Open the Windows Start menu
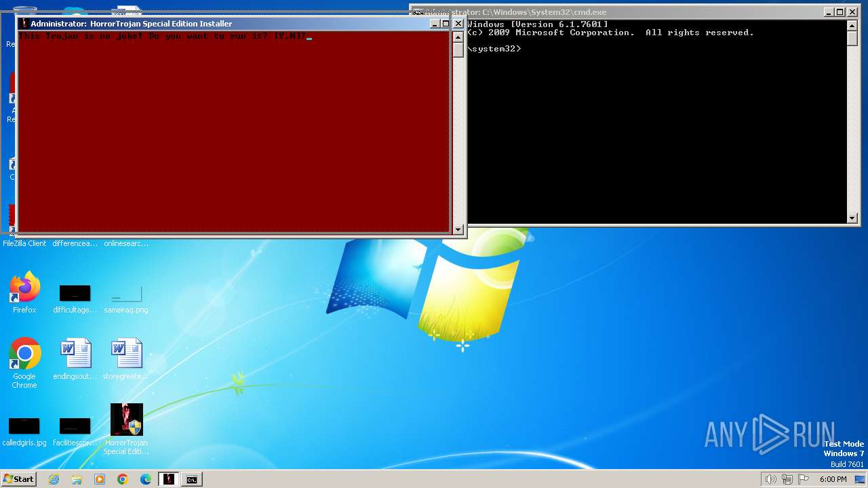Viewport: 868px width, 488px height. click(x=18, y=479)
